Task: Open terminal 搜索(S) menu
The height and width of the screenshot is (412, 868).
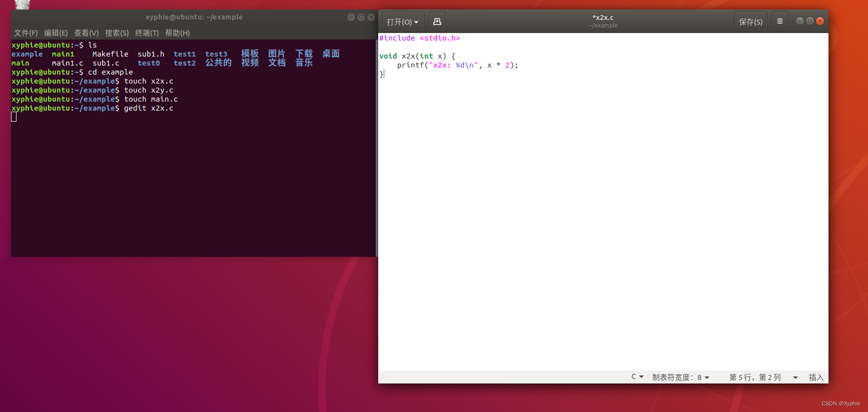Action: click(x=117, y=33)
